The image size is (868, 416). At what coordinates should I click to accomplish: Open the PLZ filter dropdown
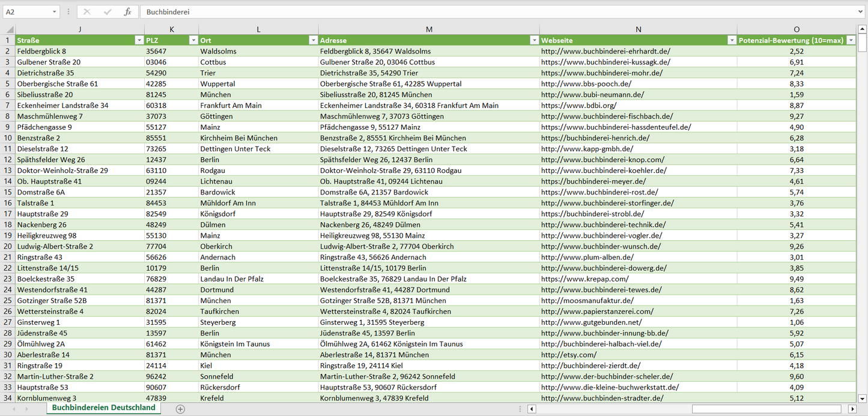pyautogui.click(x=193, y=40)
